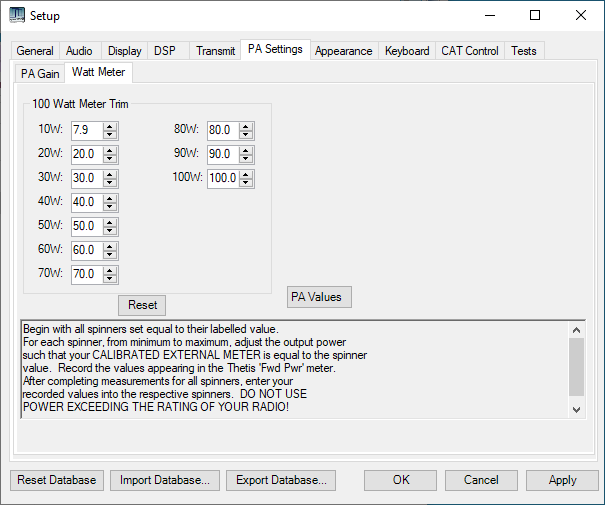This screenshot has height=505, width=605.
Task: Click the 90W value field
Action: (223, 154)
